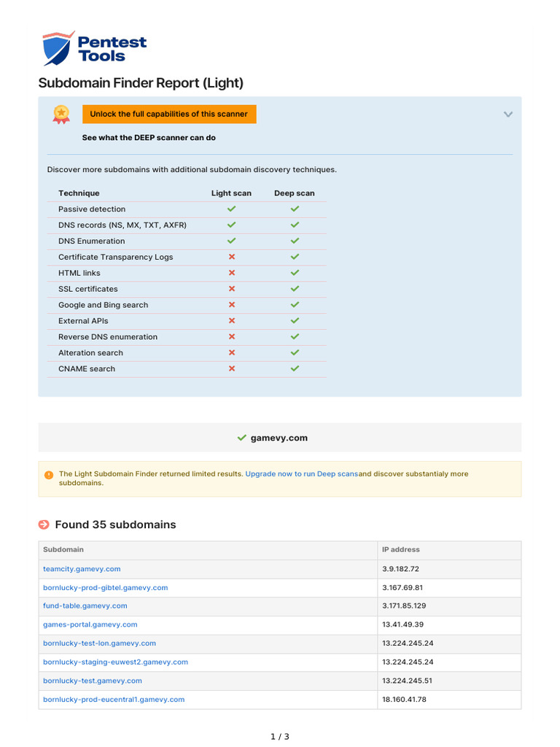Image resolution: width=560 pixels, height=747 pixels.
Task: Click Light scan checkmark for DNS Enumeration
Action: tap(231, 241)
